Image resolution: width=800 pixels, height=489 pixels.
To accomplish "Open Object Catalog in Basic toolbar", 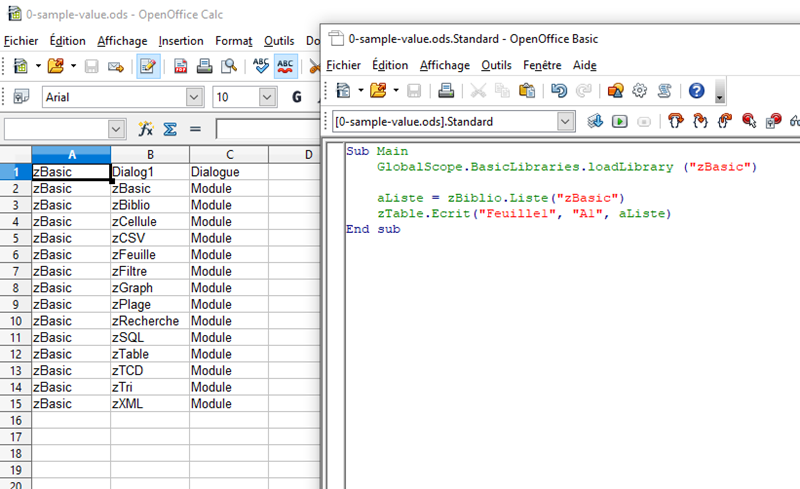I will pyautogui.click(x=615, y=91).
